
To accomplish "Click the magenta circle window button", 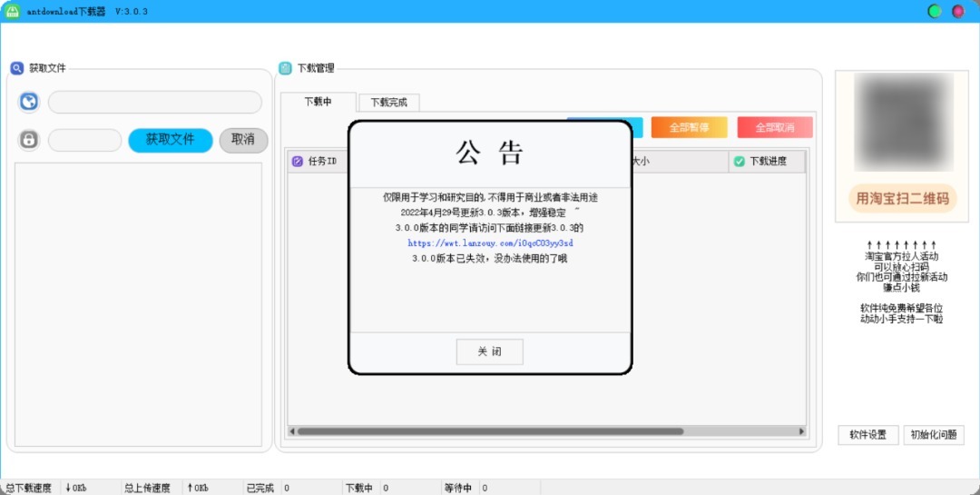I will (x=958, y=11).
